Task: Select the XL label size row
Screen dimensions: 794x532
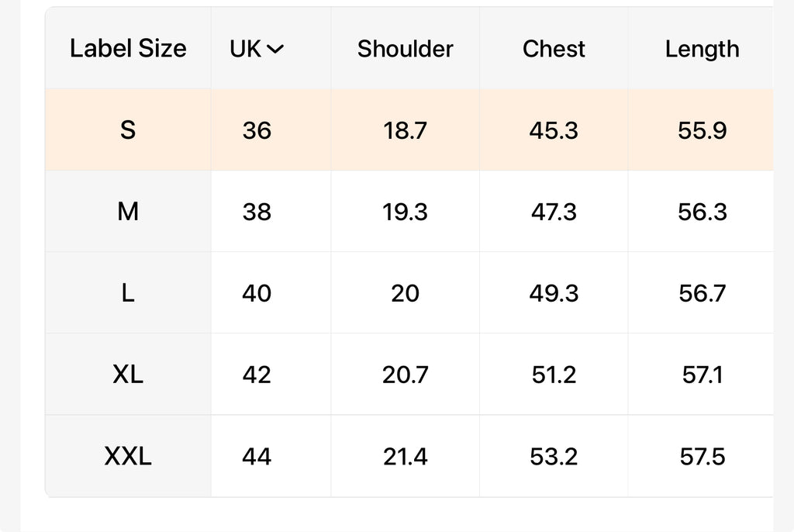Action: click(x=128, y=375)
